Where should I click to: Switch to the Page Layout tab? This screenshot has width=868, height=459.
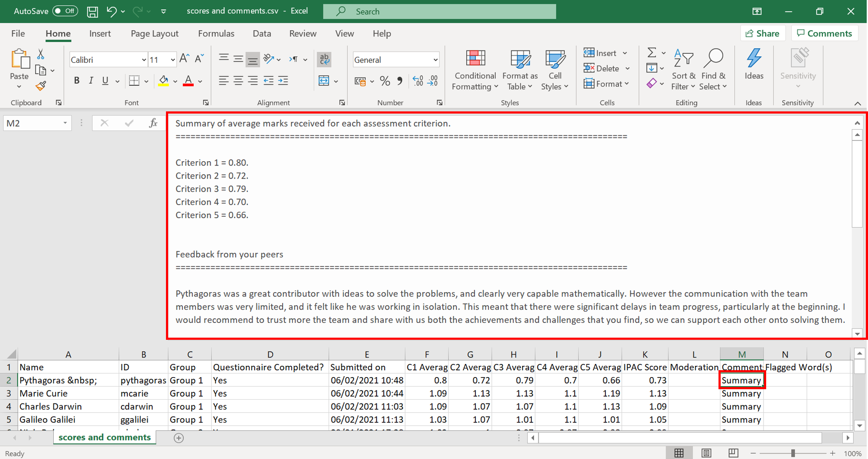pyautogui.click(x=155, y=33)
